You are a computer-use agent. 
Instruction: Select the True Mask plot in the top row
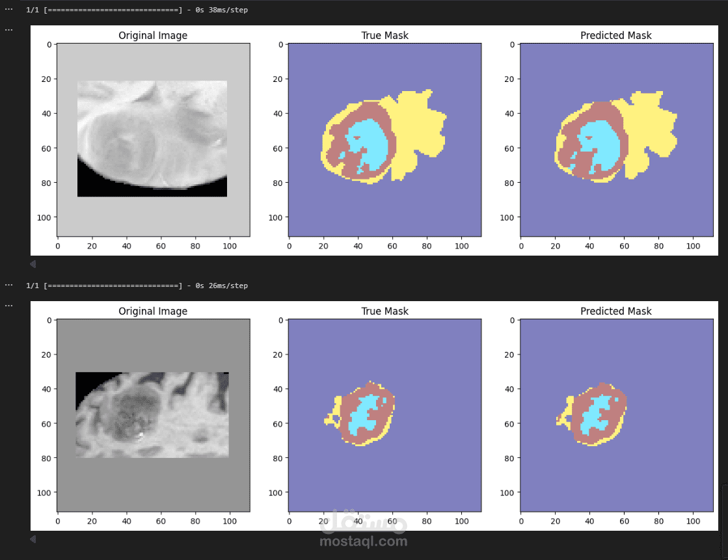(384, 139)
